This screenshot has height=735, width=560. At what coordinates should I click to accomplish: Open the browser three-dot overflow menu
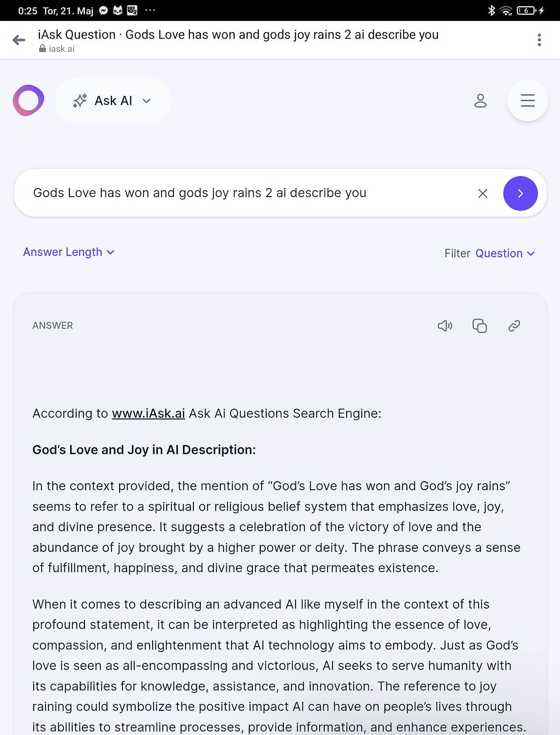[x=539, y=40]
